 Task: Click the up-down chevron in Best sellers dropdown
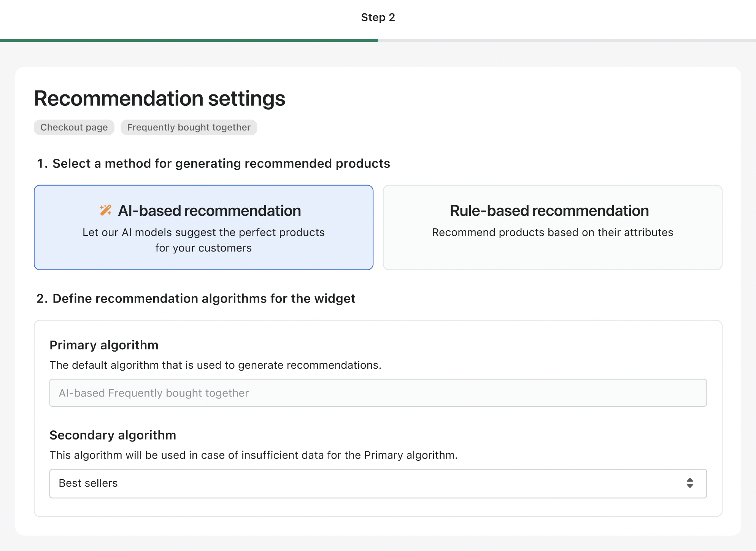[690, 483]
